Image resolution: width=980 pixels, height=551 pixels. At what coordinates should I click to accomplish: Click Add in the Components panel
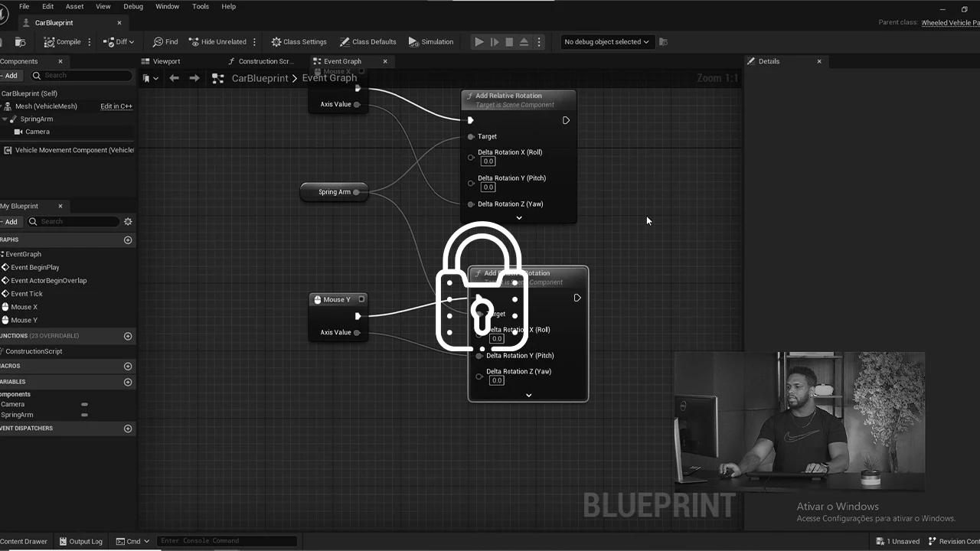point(9,76)
